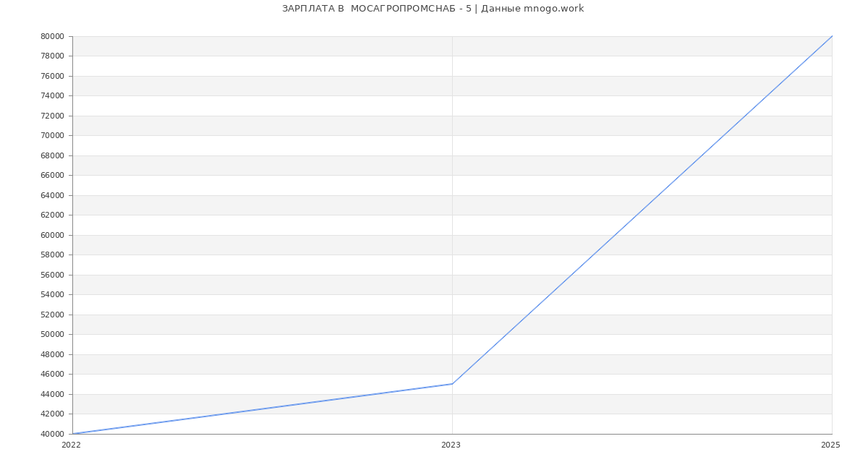This screenshot has height=470, width=868.
Task: Click the 2023 x-axis label
Action: [451, 445]
